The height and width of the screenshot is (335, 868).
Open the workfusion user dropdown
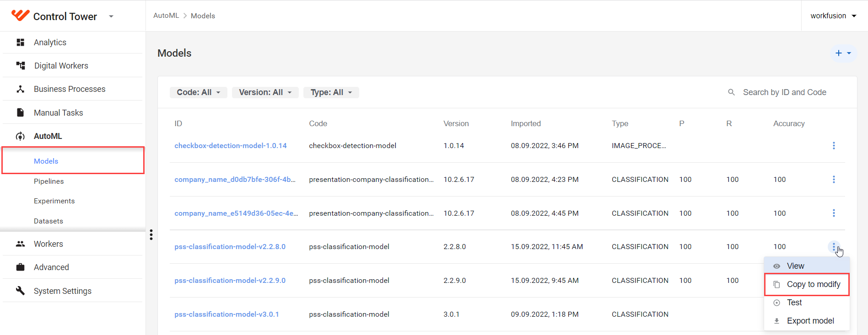tap(833, 16)
